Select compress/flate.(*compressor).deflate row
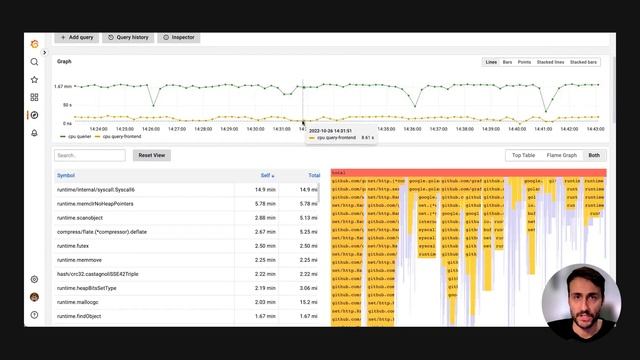 point(186,231)
